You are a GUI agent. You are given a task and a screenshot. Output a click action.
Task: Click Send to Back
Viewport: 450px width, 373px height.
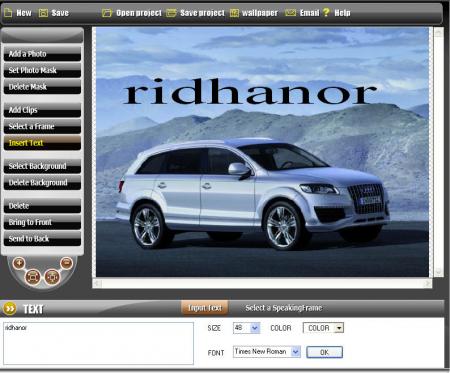click(x=42, y=239)
